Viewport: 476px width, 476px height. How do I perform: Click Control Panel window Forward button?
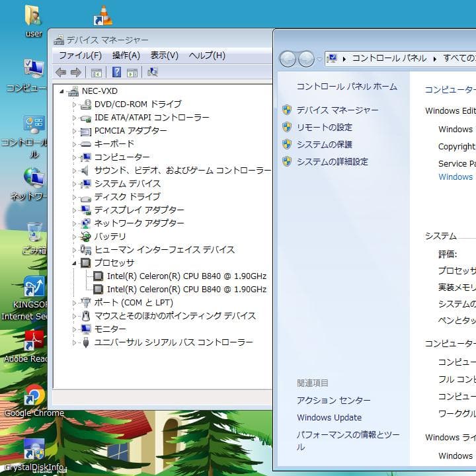(306, 59)
